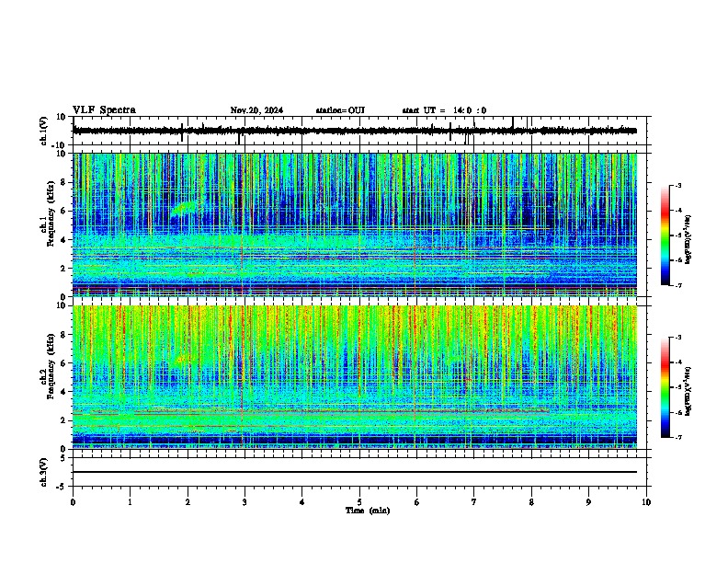The width and height of the screenshot is (728, 563).
Task: Click the 'VLF Spectra' plot title
Action: pos(104,110)
